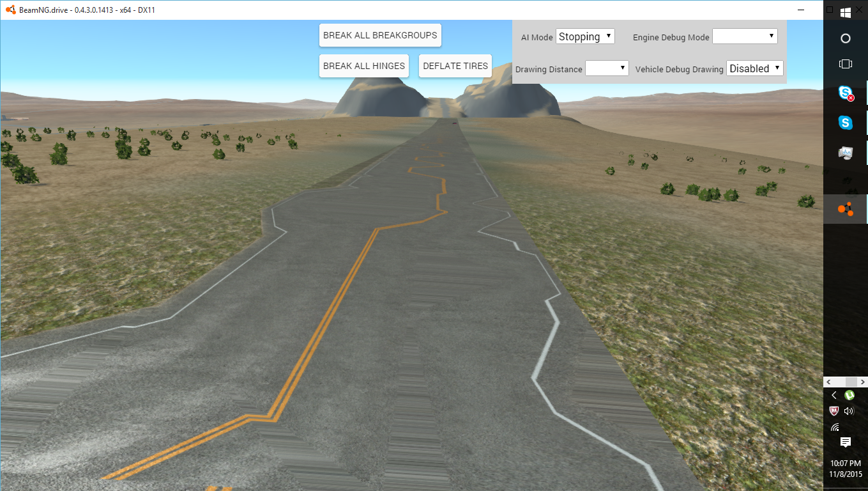Viewport: 868px width, 491px height.
Task: Open the Windows Start menu
Action: pyautogui.click(x=846, y=12)
